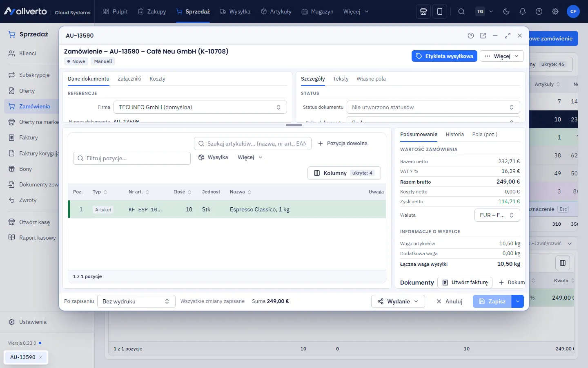Open the Więcej dropdown in dialog header
Image resolution: width=588 pixels, height=368 pixels.
pyautogui.click(x=502, y=56)
